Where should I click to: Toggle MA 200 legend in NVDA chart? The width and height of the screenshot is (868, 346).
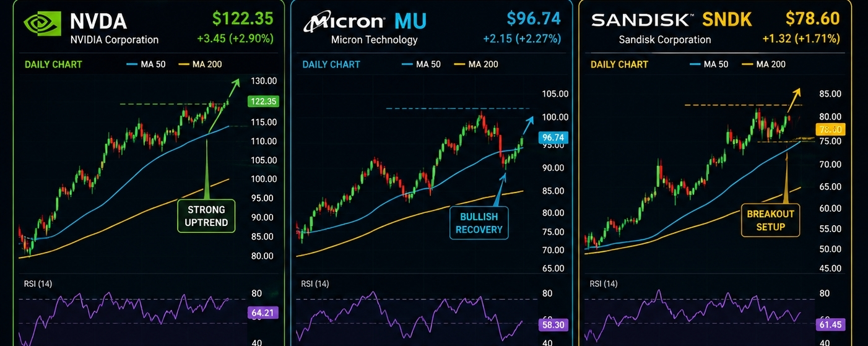[x=200, y=64]
